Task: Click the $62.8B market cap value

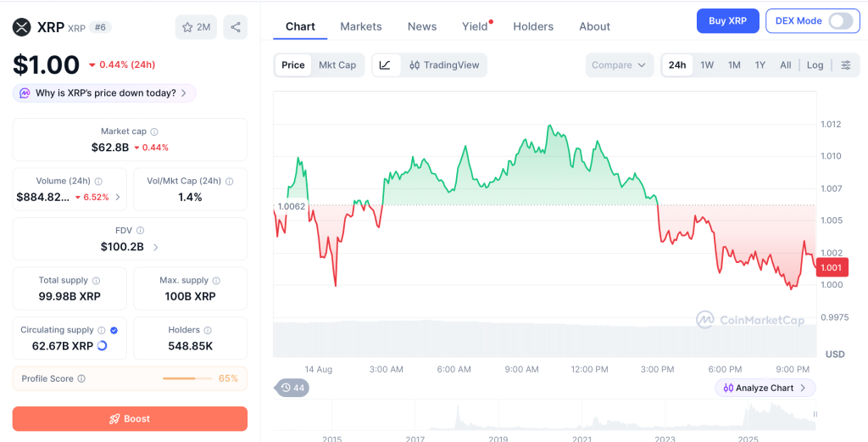Action: (x=110, y=148)
